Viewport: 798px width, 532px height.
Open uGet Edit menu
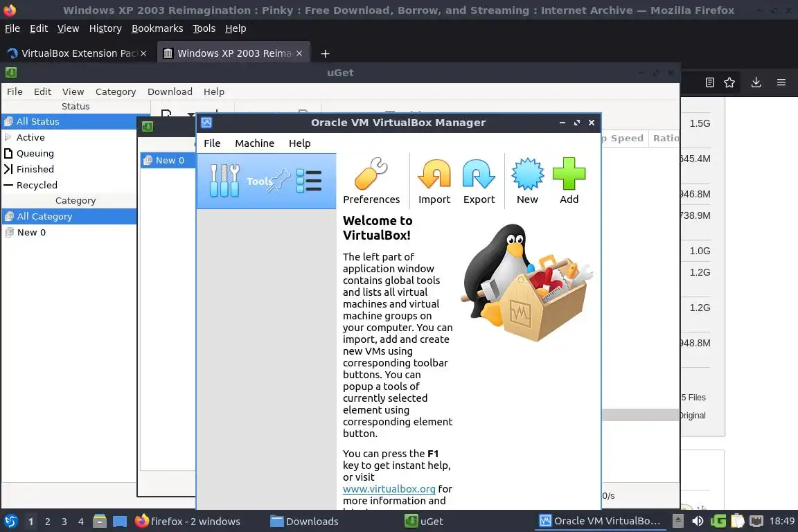tap(42, 91)
